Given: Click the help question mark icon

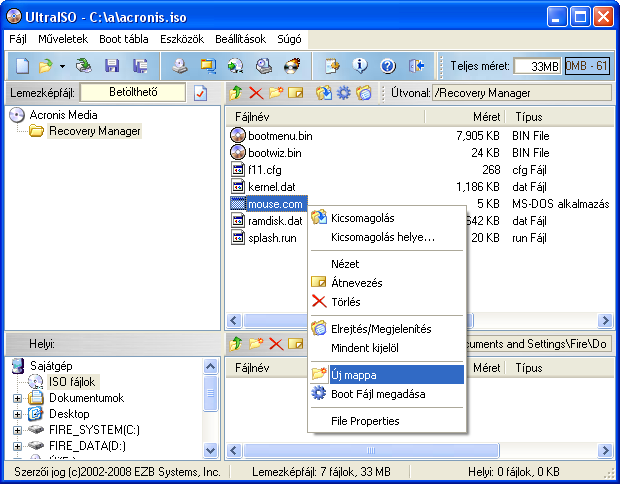Looking at the screenshot, I should pos(388,66).
